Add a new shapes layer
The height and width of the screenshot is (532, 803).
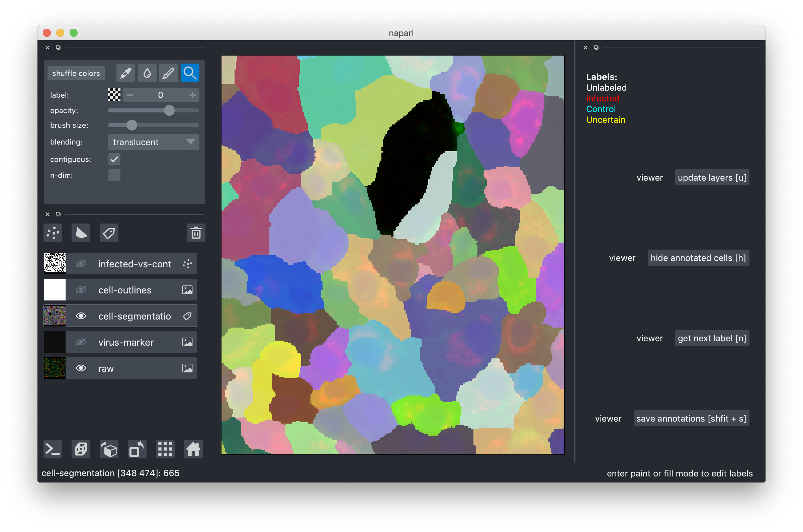pyautogui.click(x=81, y=233)
